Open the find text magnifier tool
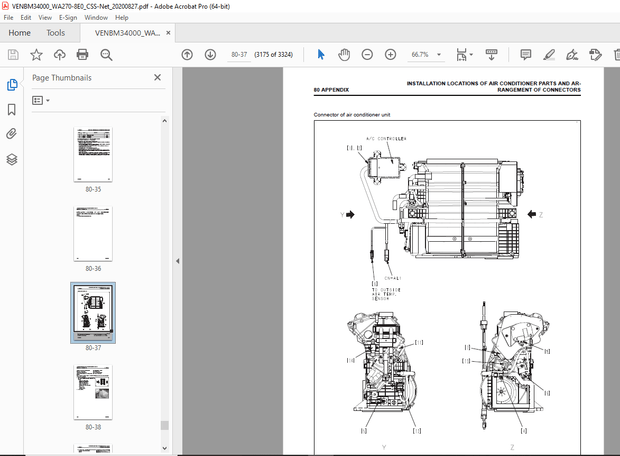 (x=106, y=55)
